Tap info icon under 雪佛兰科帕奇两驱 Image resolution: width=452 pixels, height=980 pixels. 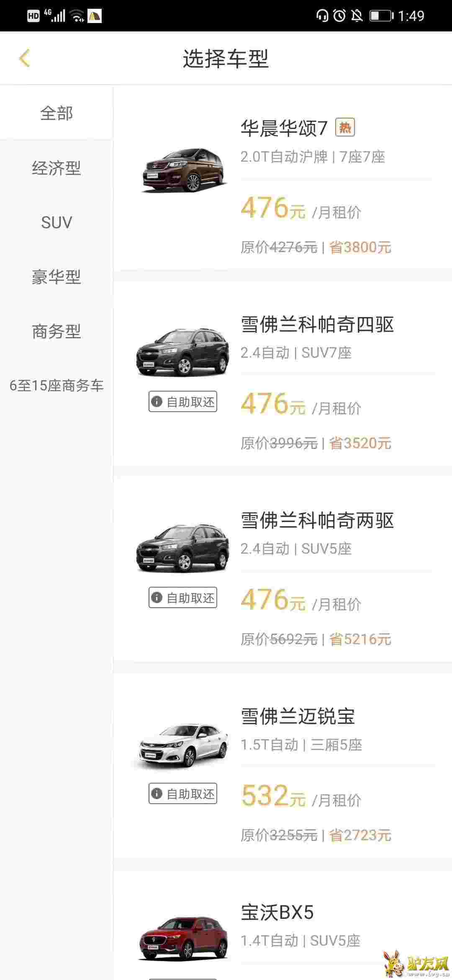(x=157, y=598)
